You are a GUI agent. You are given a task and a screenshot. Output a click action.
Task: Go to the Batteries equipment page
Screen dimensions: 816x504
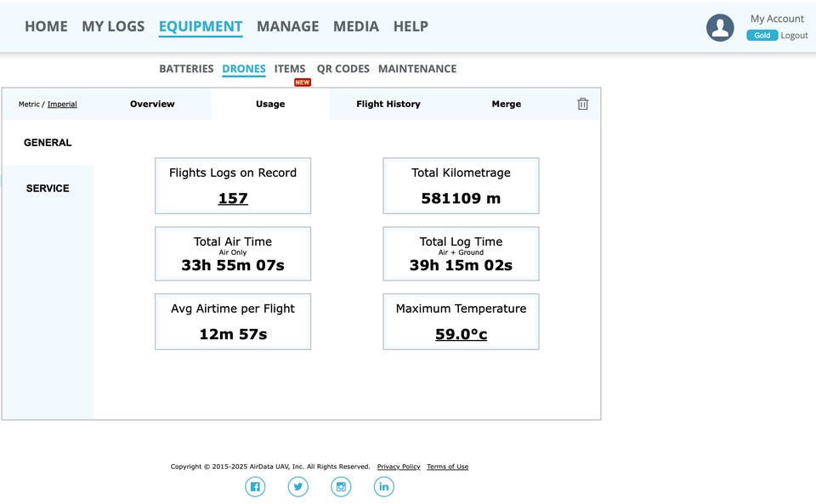coord(186,69)
